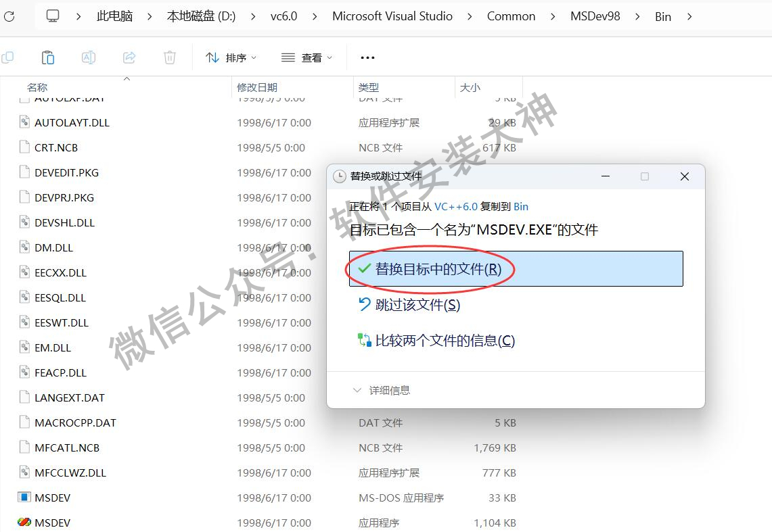This screenshot has width=772, height=532.
Task: Select the EESQL.DLL file
Action: coord(60,297)
